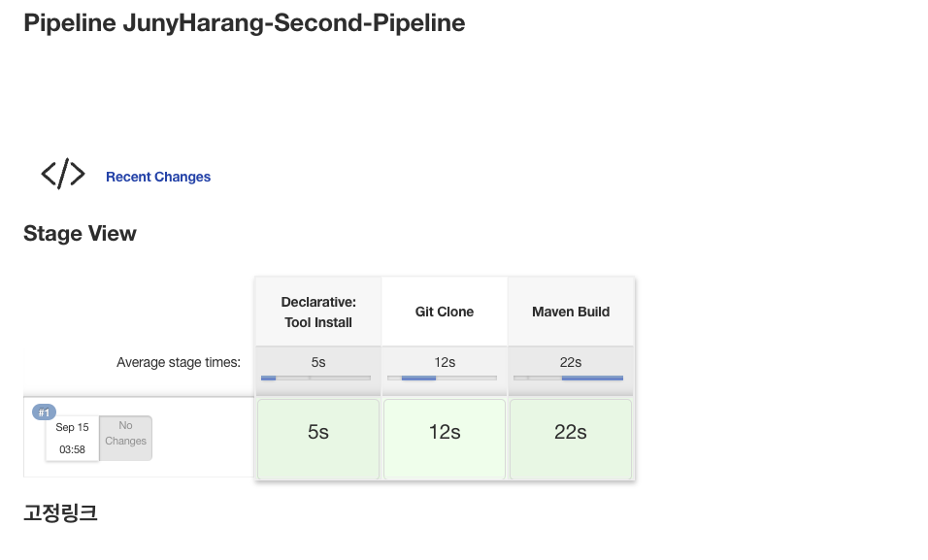Click build number #1 badge

click(x=44, y=412)
